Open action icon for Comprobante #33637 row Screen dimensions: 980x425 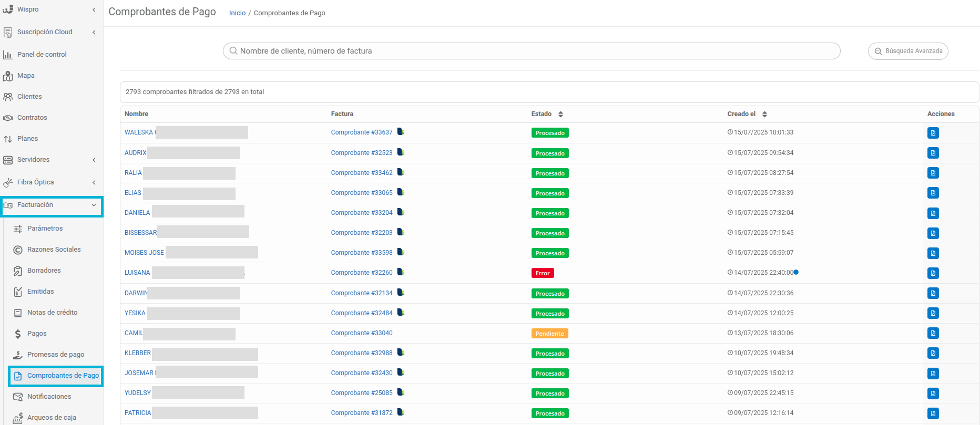tap(933, 133)
